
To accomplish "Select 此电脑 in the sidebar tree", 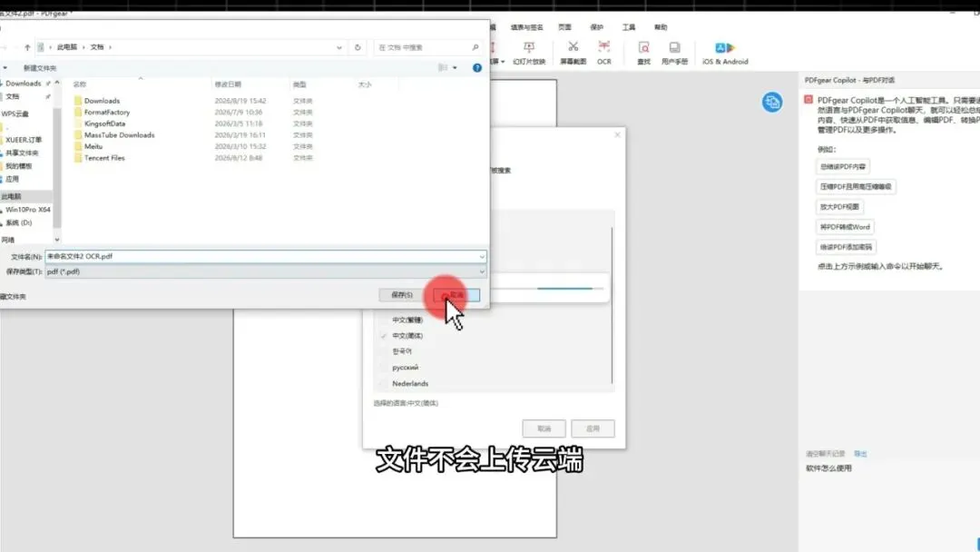I will click(x=11, y=196).
